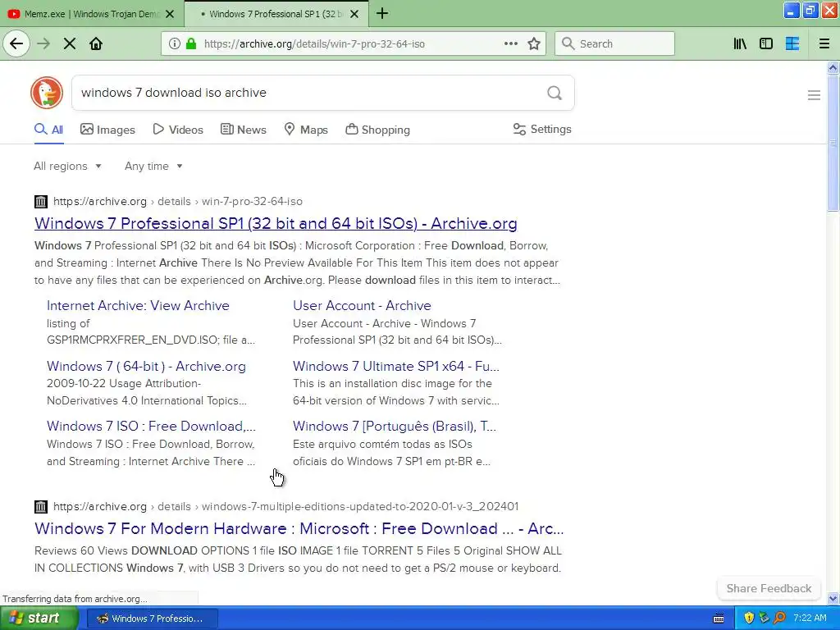Open Windows 7 Ultimate SP1 x64 link
840x630 pixels.
tap(396, 366)
